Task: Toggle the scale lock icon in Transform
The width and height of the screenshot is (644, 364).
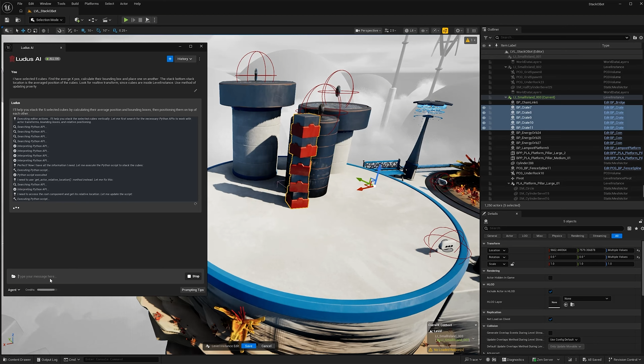Action: [x=512, y=264]
